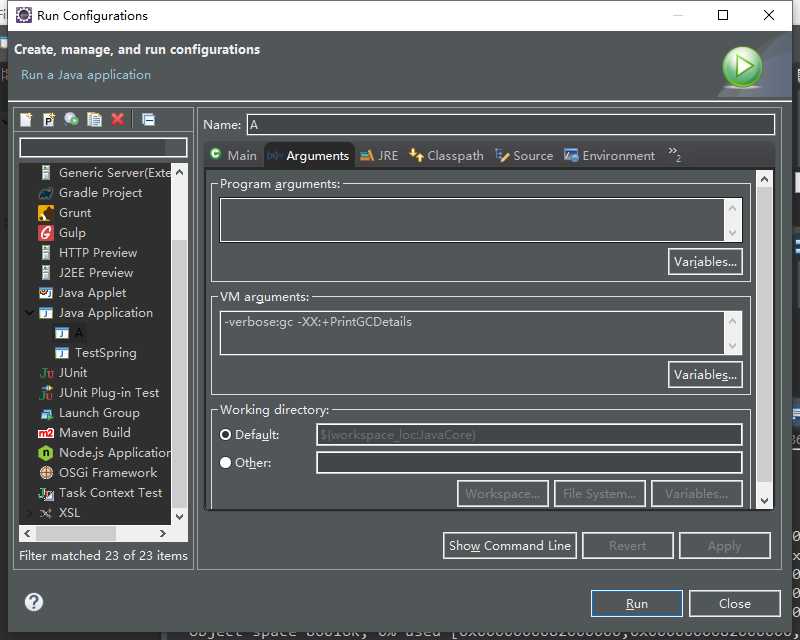Click the Maven Build m2 icon
The width and height of the screenshot is (800, 640).
(46, 433)
